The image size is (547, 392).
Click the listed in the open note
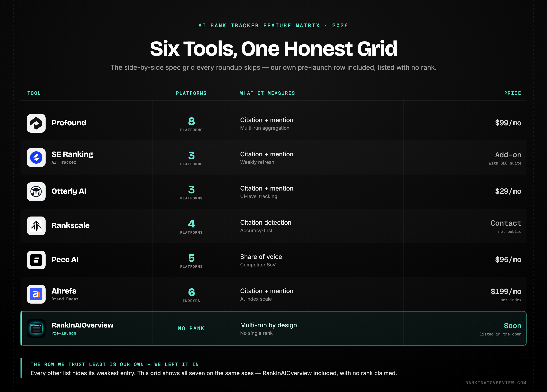(x=500, y=334)
